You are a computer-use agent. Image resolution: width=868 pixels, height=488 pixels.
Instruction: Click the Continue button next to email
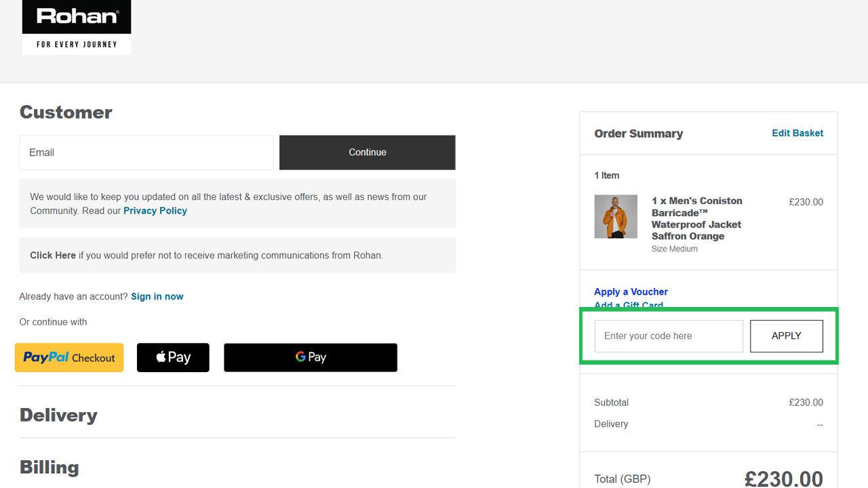[367, 152]
